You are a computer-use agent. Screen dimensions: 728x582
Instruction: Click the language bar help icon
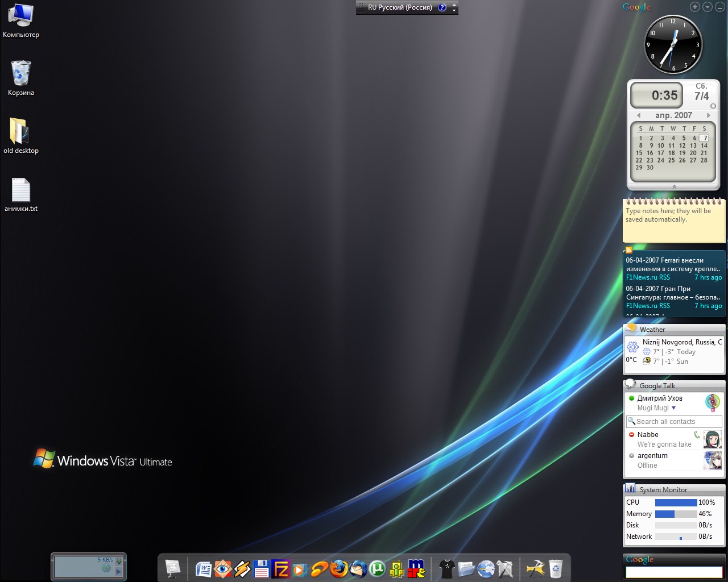442,7
